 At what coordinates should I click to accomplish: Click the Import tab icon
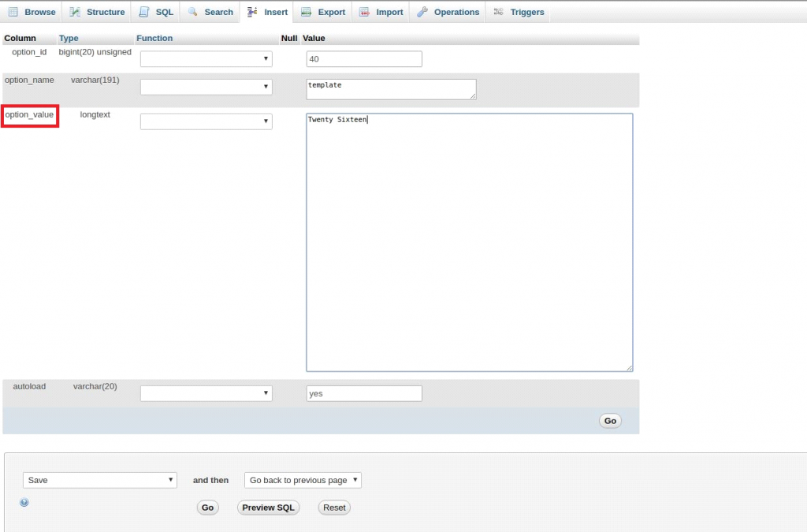tap(364, 12)
